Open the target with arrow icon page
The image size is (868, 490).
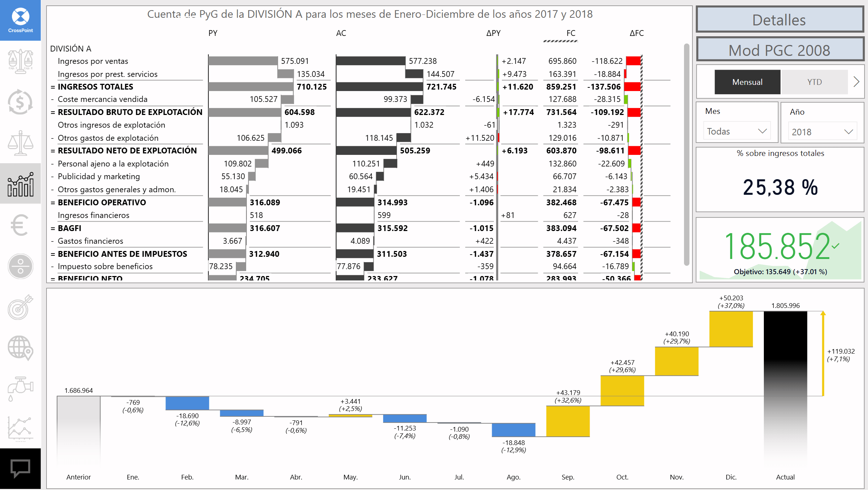tap(20, 307)
